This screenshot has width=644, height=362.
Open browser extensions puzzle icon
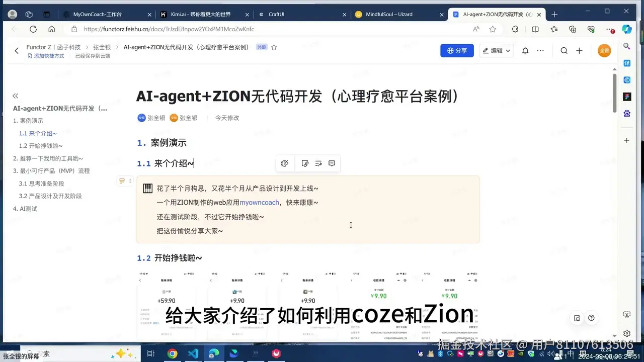(x=515, y=29)
